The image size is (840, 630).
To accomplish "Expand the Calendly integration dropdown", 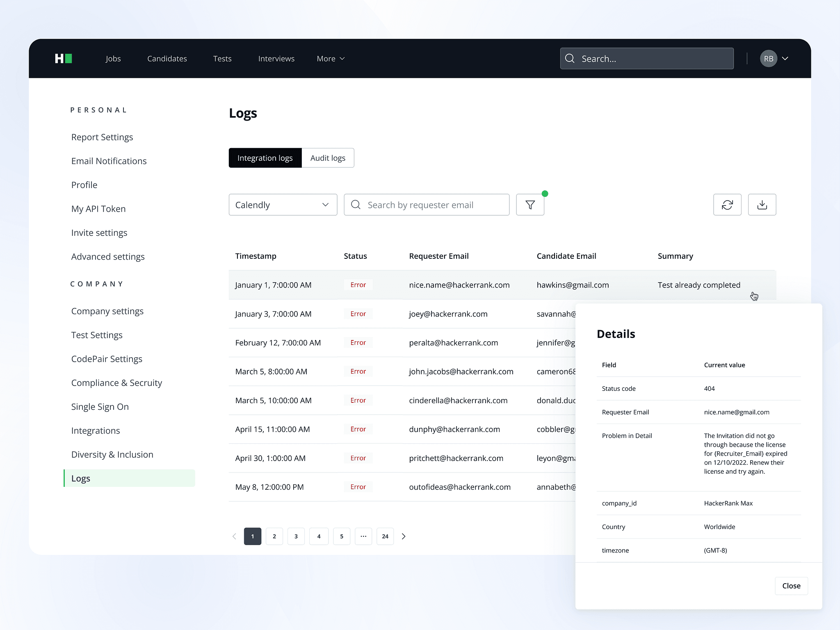I will (x=283, y=205).
